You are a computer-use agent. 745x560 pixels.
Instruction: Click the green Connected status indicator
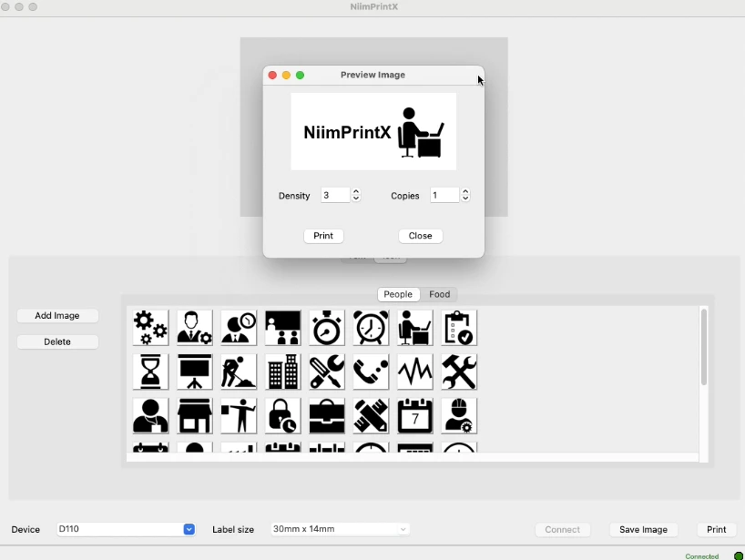click(x=739, y=556)
